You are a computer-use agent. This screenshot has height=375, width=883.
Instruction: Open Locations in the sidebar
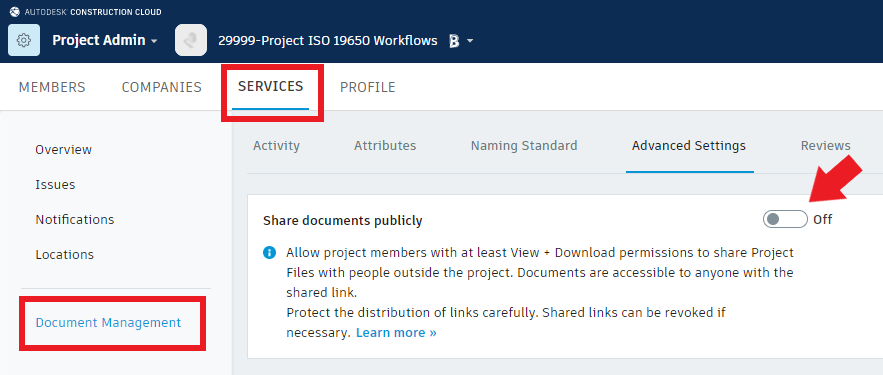click(x=65, y=255)
